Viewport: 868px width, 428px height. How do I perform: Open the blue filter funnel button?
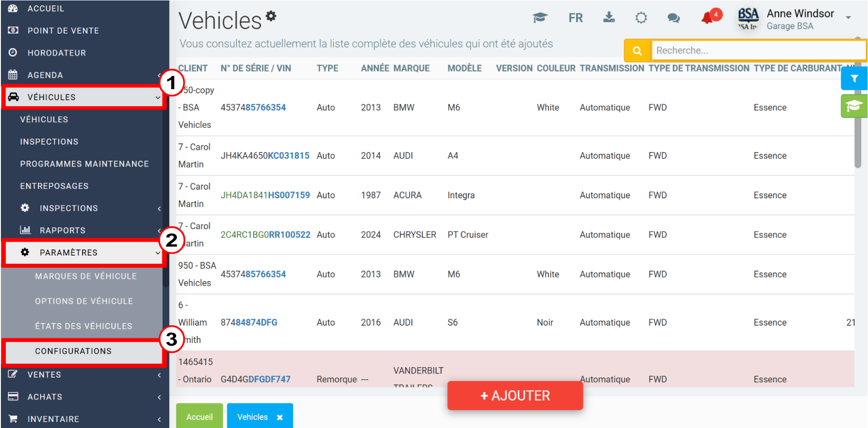click(854, 79)
